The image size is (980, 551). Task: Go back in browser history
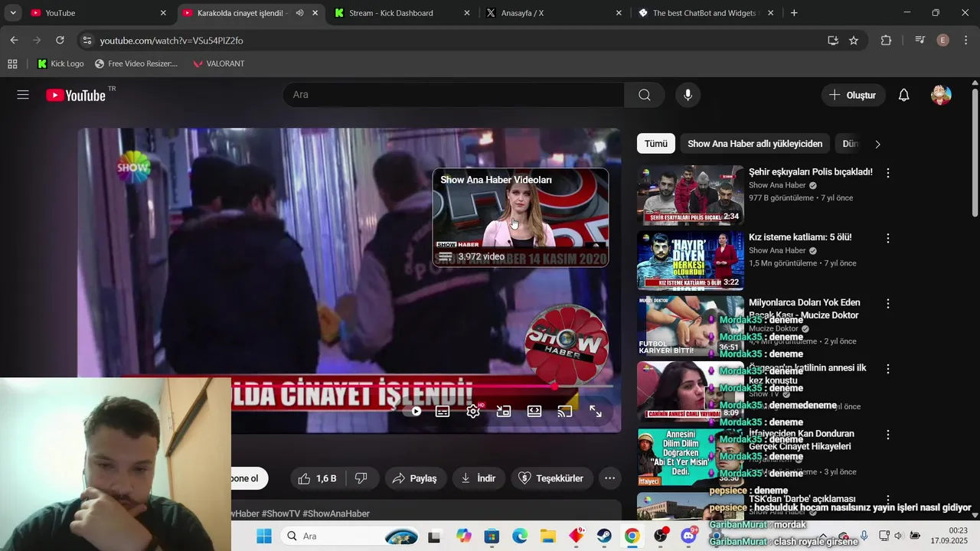14,41
